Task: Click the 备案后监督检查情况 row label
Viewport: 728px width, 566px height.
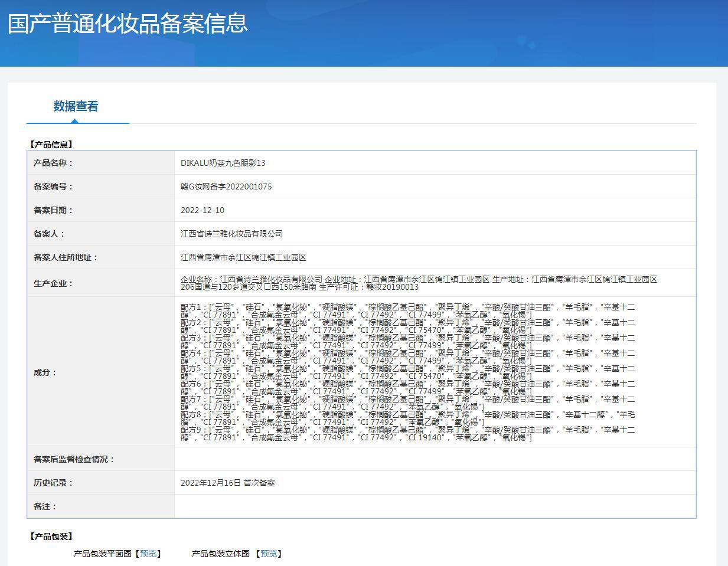Action: [74, 459]
